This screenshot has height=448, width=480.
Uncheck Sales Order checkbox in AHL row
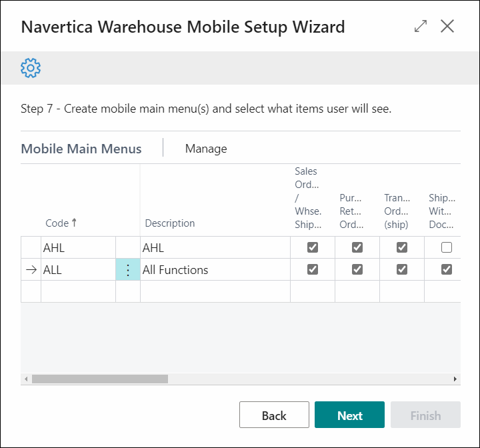[313, 247]
